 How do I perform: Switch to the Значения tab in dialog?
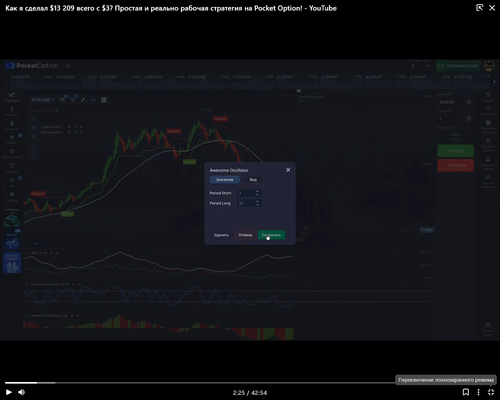[225, 180]
